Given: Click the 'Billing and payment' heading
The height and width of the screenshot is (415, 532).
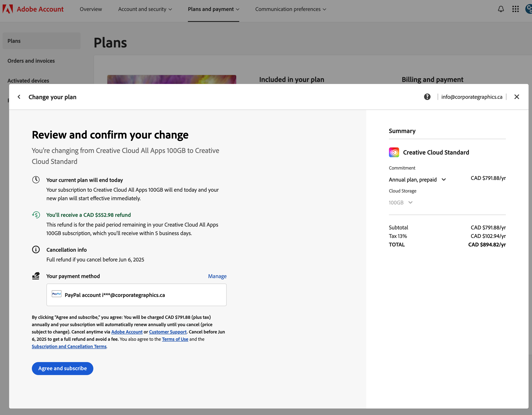Looking at the screenshot, I should pyautogui.click(x=432, y=79).
